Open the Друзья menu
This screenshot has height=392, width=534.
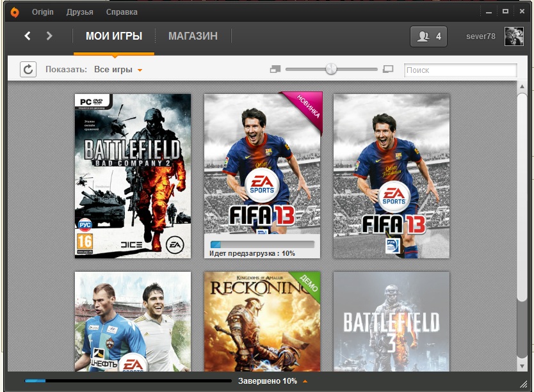tap(79, 12)
